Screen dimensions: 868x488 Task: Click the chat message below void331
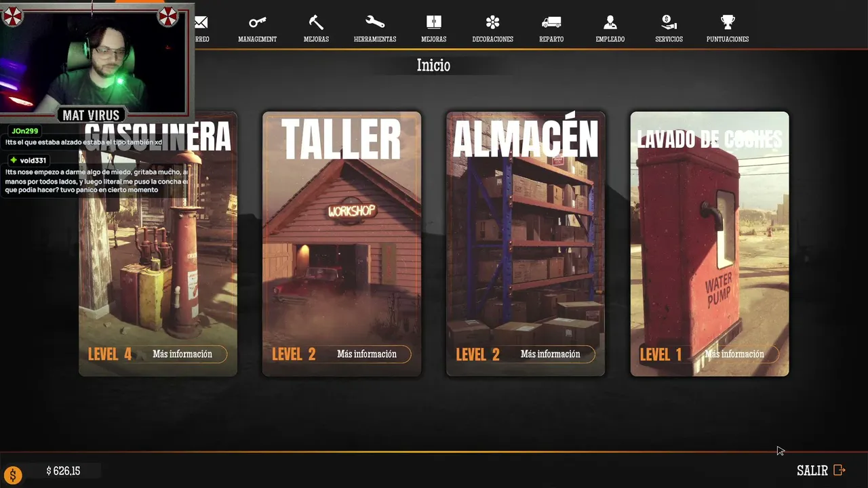pyautogui.click(x=97, y=181)
